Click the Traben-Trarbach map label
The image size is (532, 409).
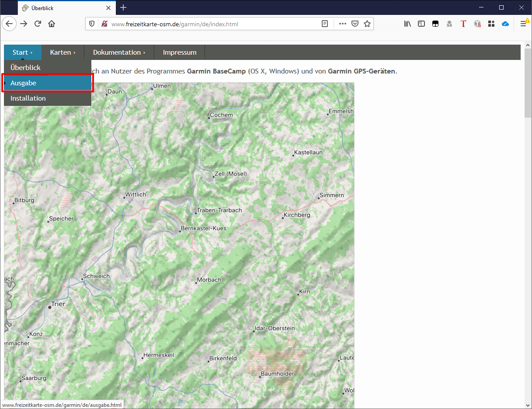click(219, 210)
